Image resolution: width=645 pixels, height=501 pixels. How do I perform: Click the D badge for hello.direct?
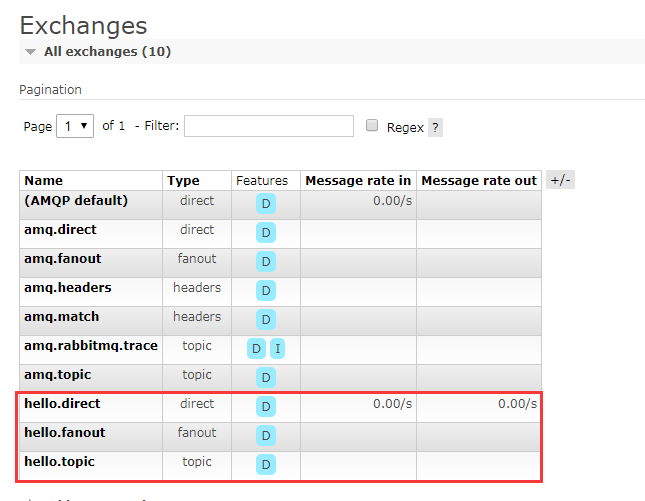[x=266, y=407]
